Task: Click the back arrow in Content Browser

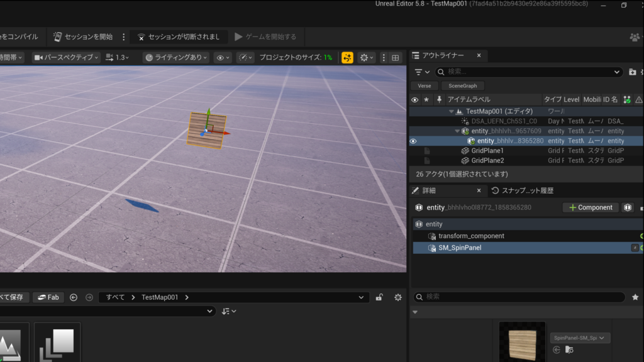Action: pos(74,297)
